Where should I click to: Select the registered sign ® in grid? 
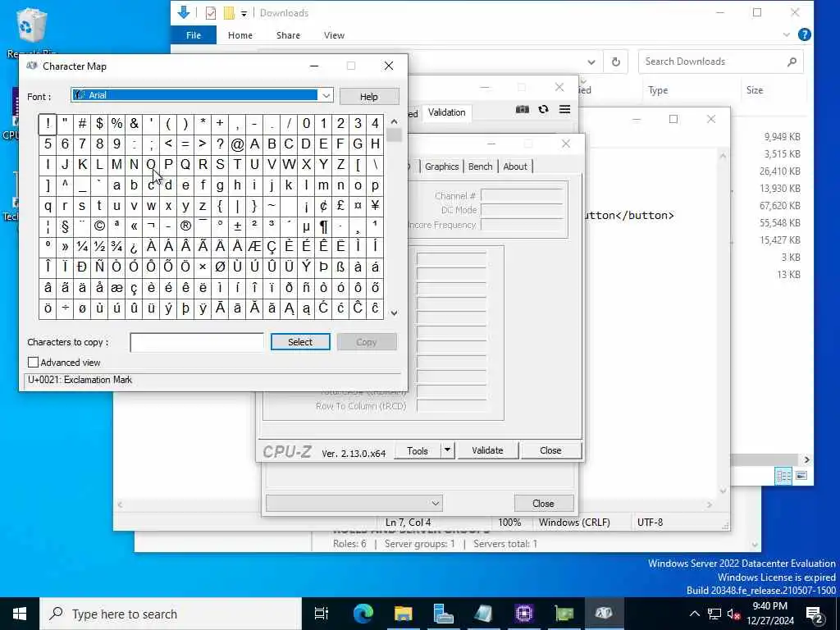coord(185,226)
